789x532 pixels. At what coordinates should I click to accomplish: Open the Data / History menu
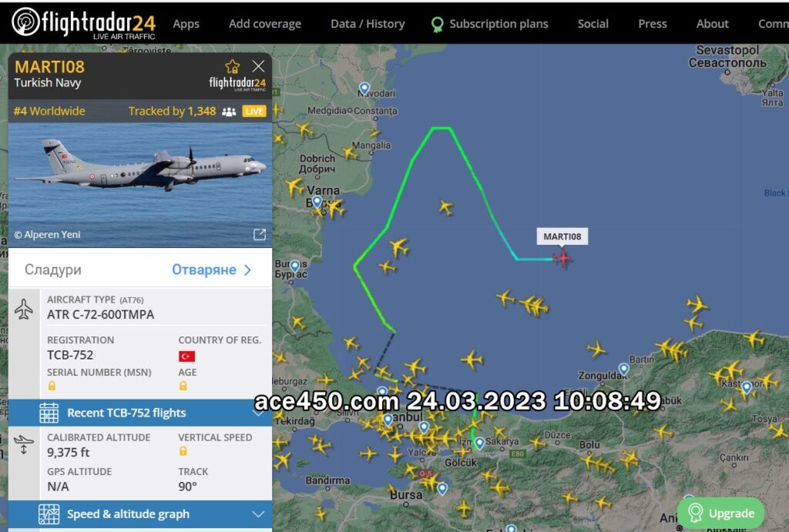pos(368,24)
